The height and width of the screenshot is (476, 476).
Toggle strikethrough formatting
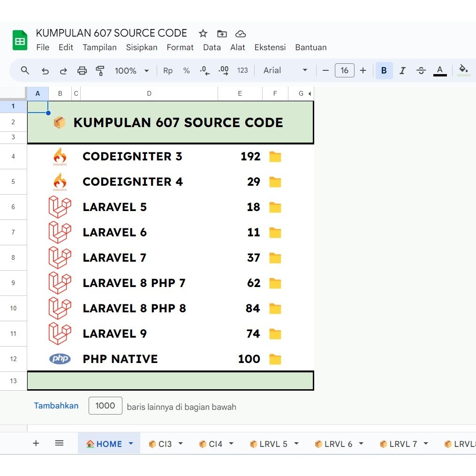(x=421, y=70)
